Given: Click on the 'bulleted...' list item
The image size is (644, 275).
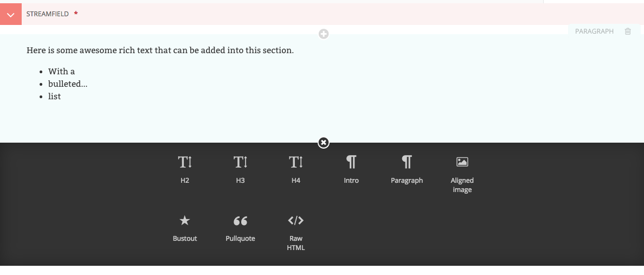Looking at the screenshot, I should (68, 84).
